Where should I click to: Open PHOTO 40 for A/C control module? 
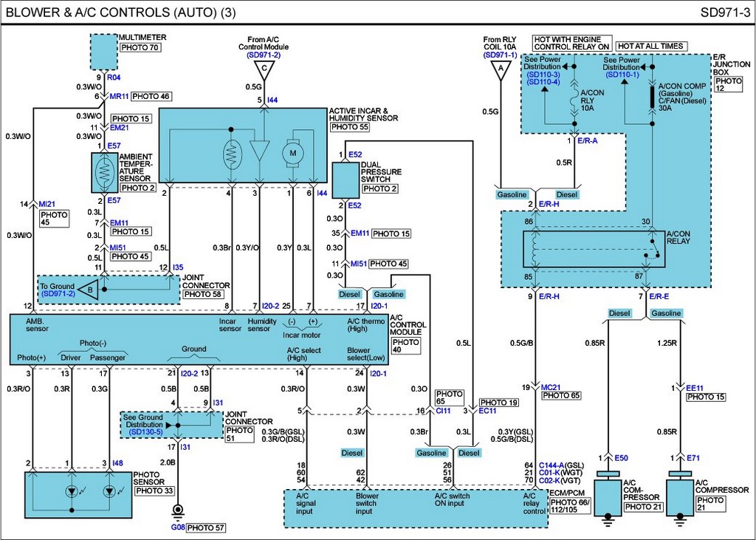pyautogui.click(x=405, y=347)
